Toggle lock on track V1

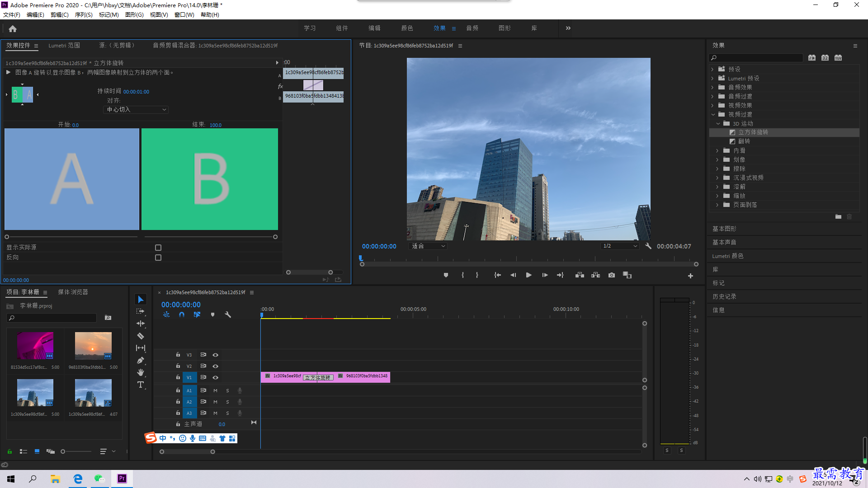[178, 377]
